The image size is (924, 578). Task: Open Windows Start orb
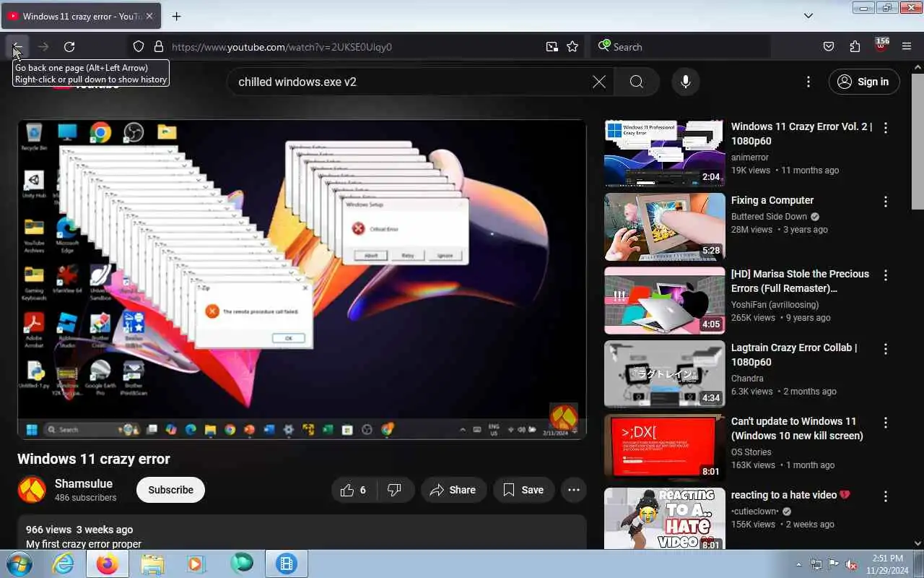[19, 564]
